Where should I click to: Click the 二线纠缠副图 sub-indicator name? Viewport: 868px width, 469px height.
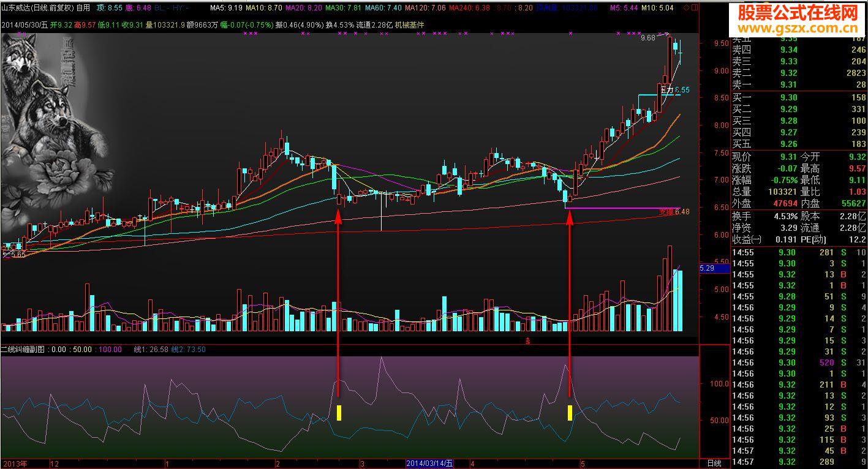23,350
